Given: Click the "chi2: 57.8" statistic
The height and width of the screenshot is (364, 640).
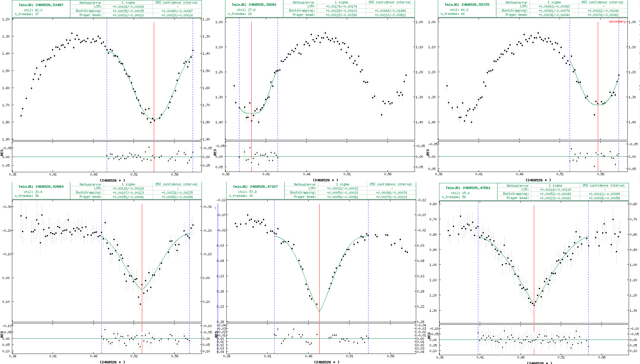Looking at the screenshot, I should [x=247, y=192].
